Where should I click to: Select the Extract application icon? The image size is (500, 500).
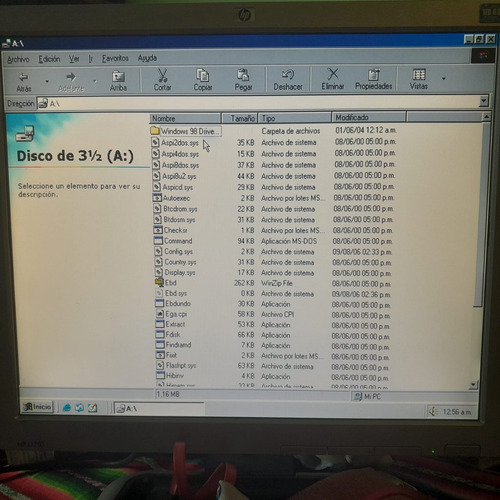(x=160, y=324)
